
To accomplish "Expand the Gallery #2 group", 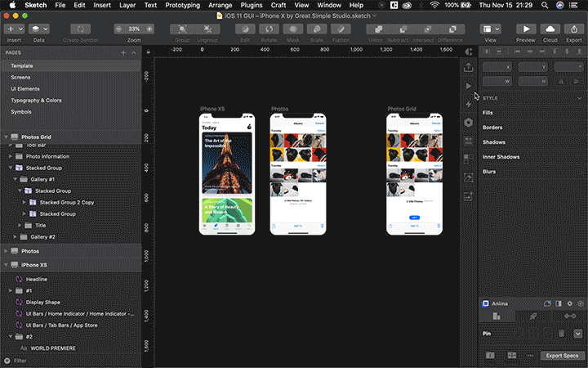I will coord(15,237).
